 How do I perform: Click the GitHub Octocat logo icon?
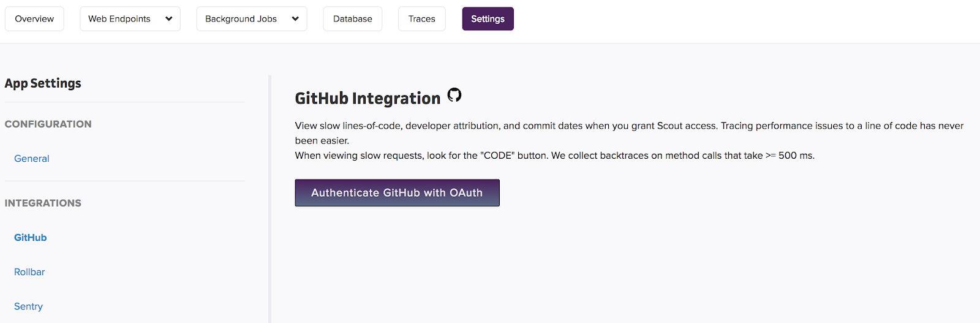454,95
